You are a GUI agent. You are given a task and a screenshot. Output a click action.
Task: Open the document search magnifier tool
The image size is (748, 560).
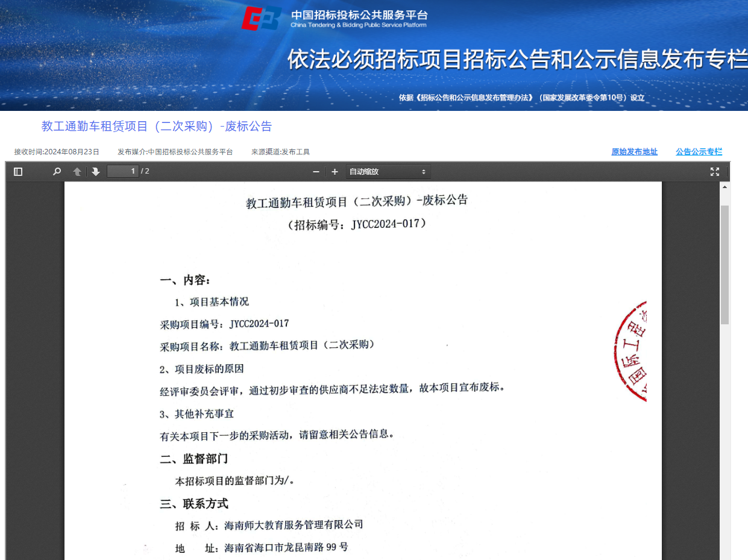click(56, 171)
